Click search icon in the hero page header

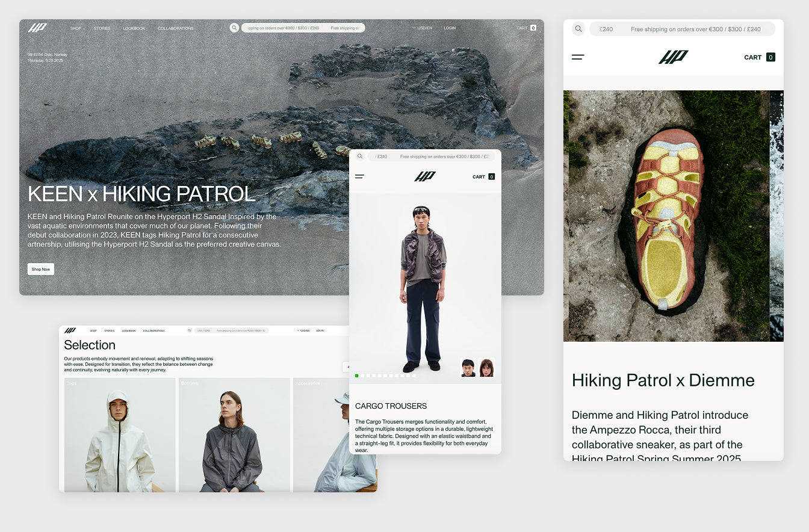[234, 28]
